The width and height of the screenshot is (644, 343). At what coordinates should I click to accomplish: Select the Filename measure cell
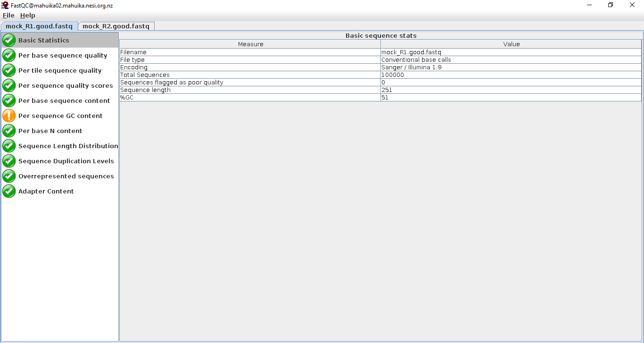tap(250, 52)
